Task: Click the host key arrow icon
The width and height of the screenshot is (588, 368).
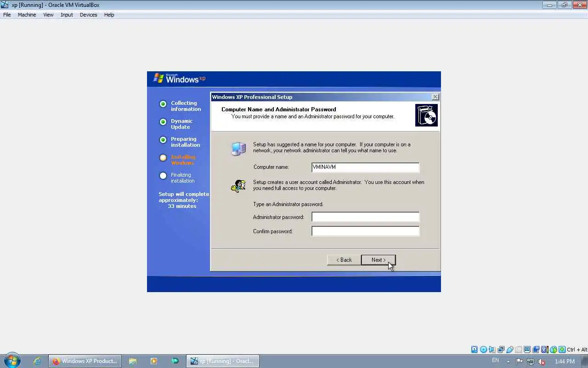Action: click(562, 350)
